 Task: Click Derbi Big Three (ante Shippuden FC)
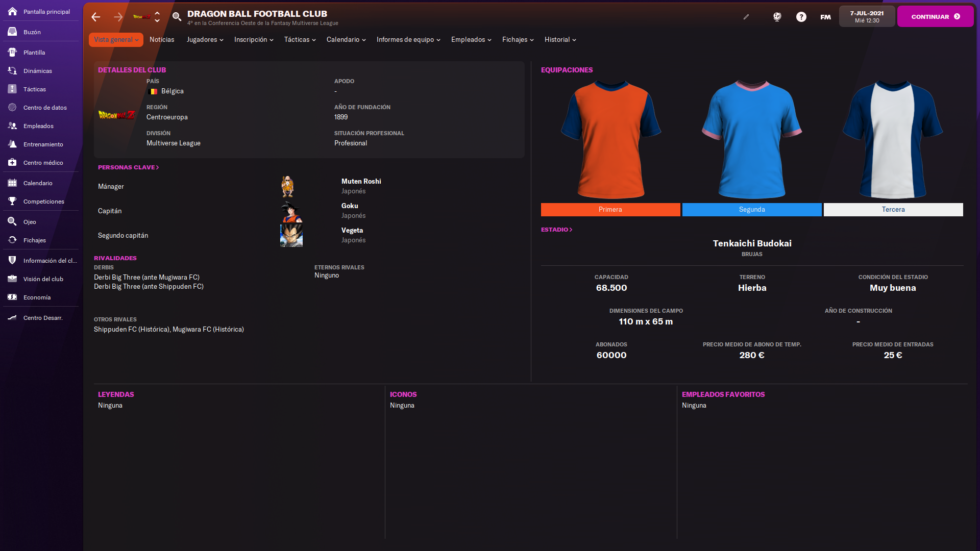click(x=149, y=286)
